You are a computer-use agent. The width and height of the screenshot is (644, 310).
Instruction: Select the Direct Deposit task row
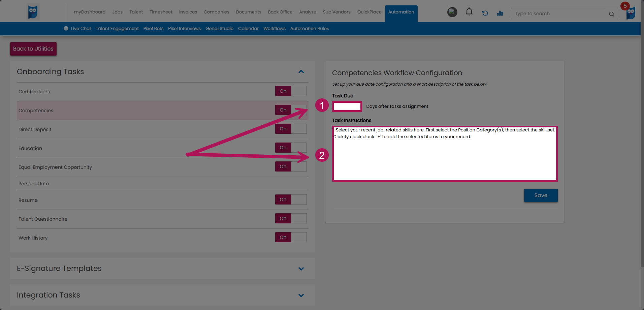(x=162, y=129)
